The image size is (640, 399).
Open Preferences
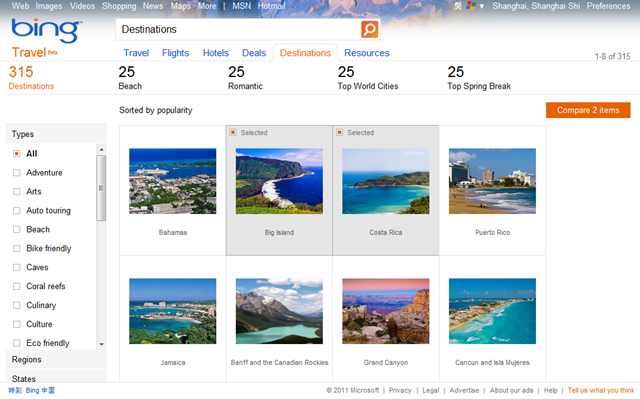tap(608, 6)
